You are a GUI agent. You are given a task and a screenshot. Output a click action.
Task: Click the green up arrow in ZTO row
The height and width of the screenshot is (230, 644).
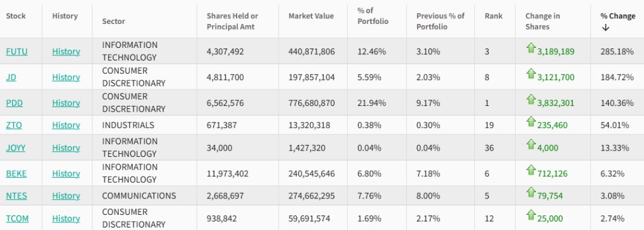531,122
